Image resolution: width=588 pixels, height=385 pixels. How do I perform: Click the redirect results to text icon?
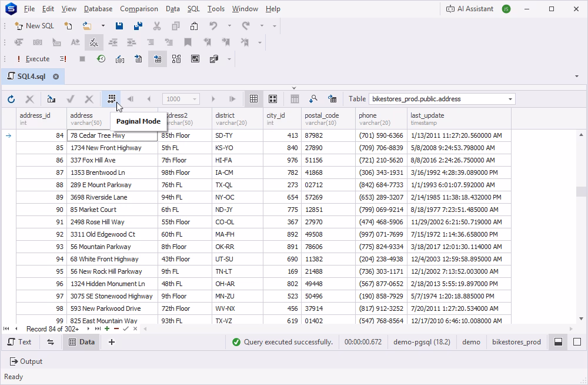click(138, 59)
